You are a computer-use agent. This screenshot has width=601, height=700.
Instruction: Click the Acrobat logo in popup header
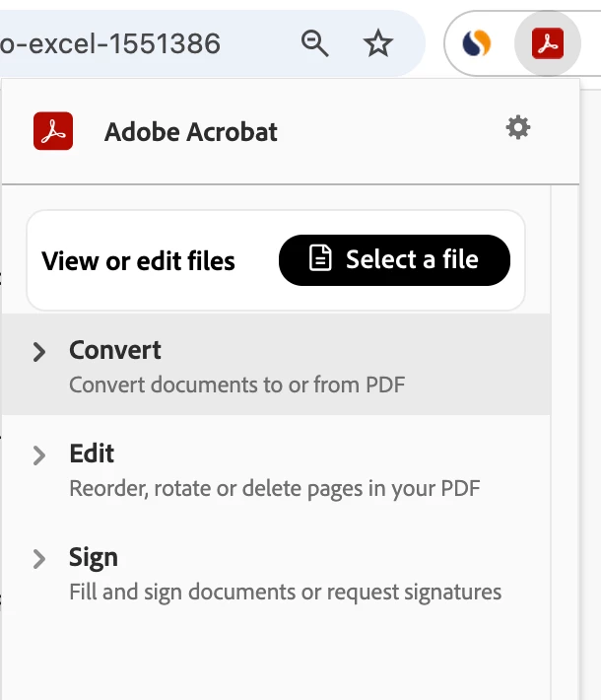(x=53, y=131)
